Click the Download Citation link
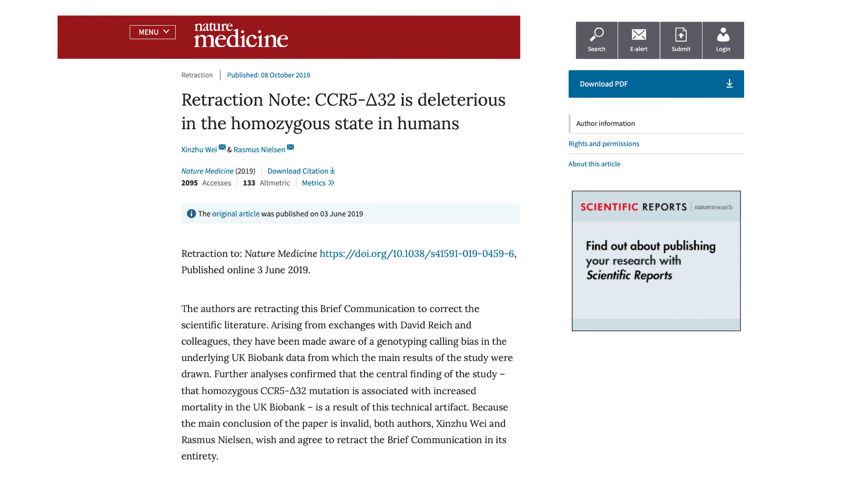The height and width of the screenshot is (488, 868). pyautogui.click(x=301, y=171)
